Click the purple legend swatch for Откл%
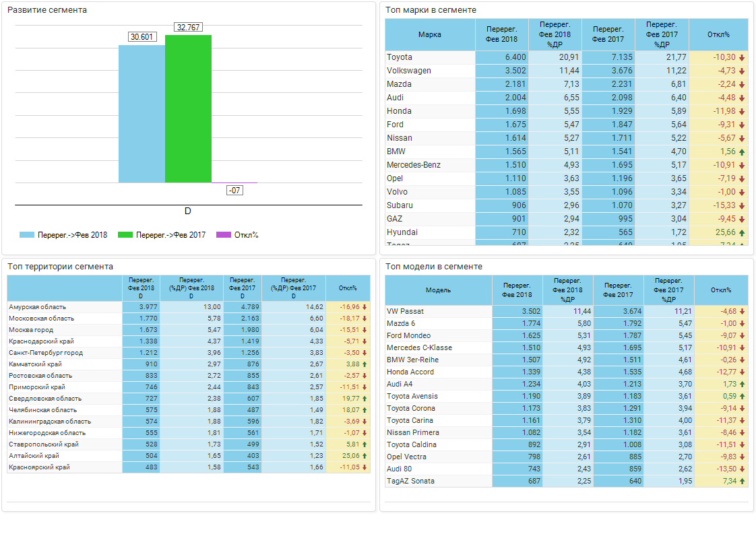This screenshot has width=756, height=534. (x=223, y=235)
